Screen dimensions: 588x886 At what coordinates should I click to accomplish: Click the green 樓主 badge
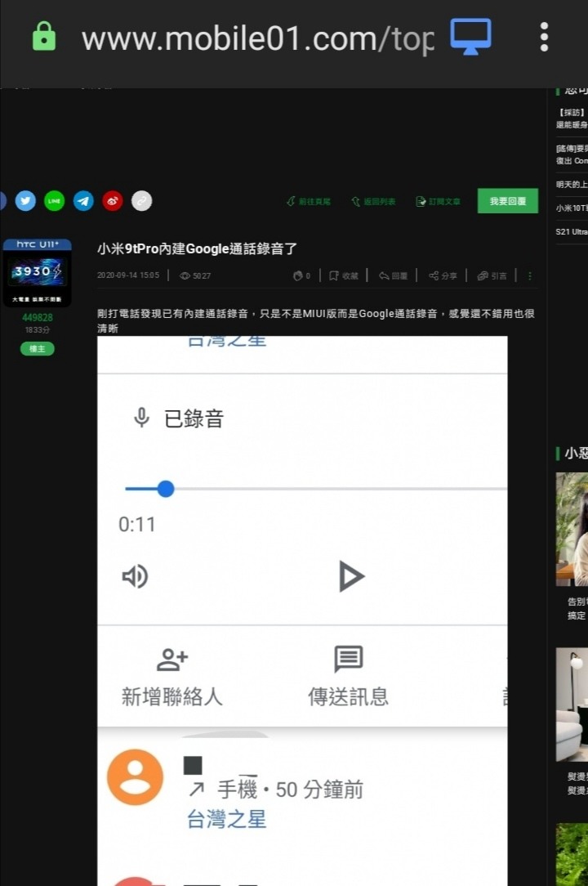[x=38, y=349]
